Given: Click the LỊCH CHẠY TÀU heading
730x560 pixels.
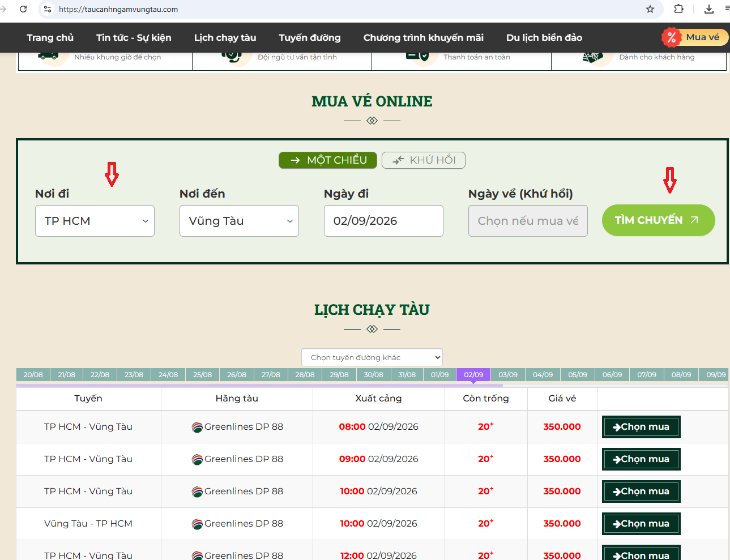Looking at the screenshot, I should click(372, 310).
